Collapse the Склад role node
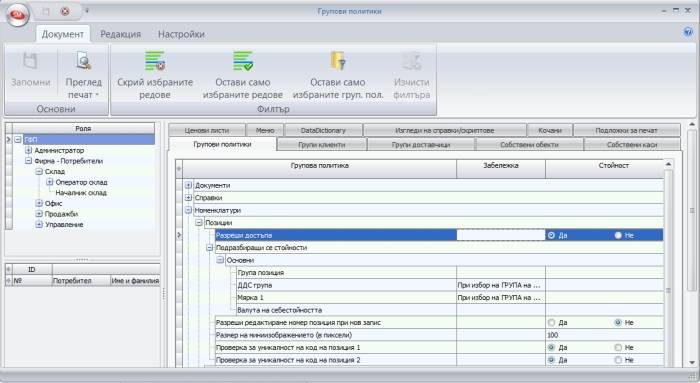The image size is (700, 383). 39,171
